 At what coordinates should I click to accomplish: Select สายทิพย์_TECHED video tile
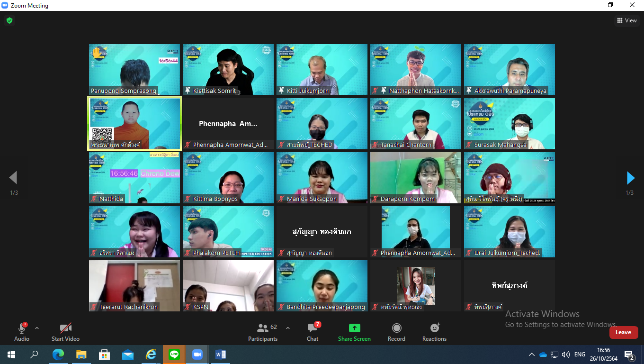(x=322, y=124)
